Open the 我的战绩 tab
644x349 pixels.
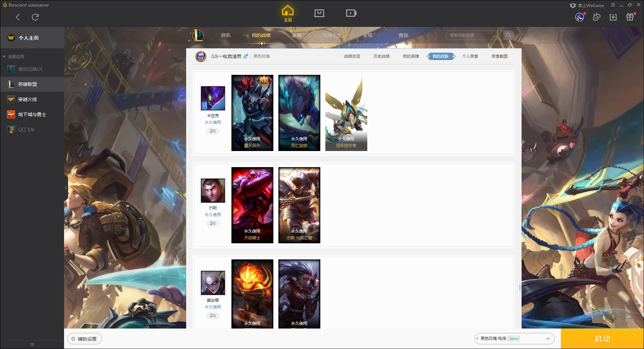click(x=261, y=35)
